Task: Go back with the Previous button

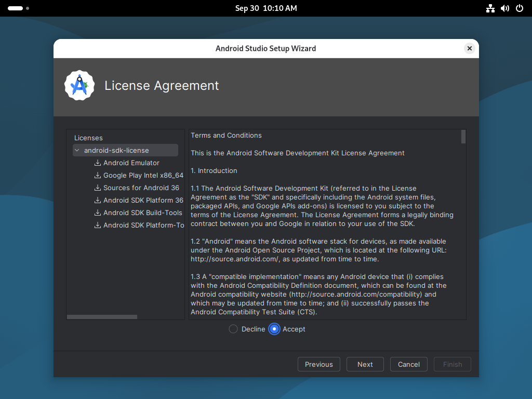Action: click(x=318, y=364)
